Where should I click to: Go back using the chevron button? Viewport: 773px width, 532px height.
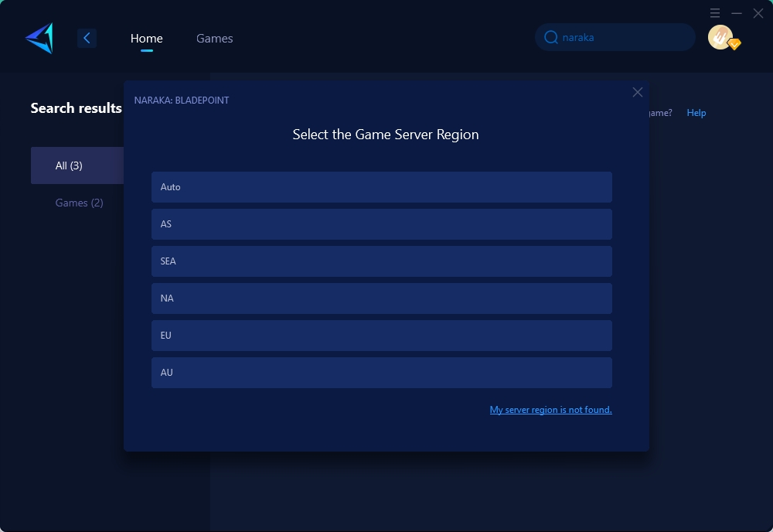tap(87, 38)
